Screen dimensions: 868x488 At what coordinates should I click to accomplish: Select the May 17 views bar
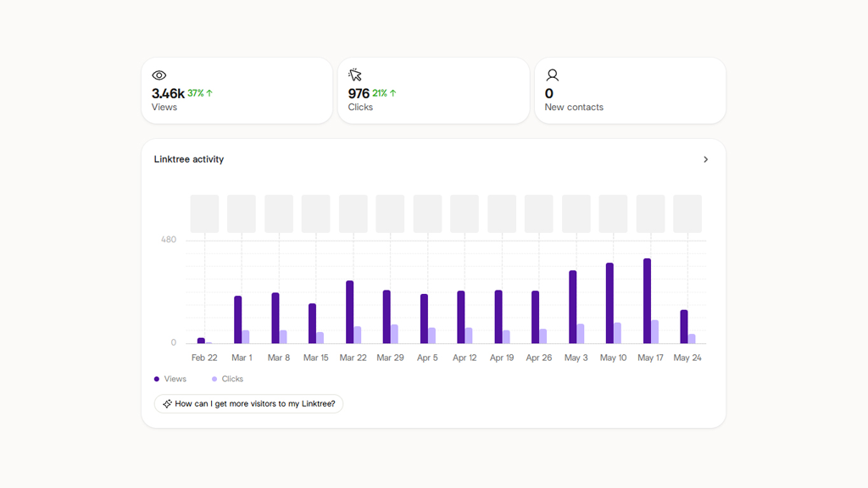[x=647, y=301]
